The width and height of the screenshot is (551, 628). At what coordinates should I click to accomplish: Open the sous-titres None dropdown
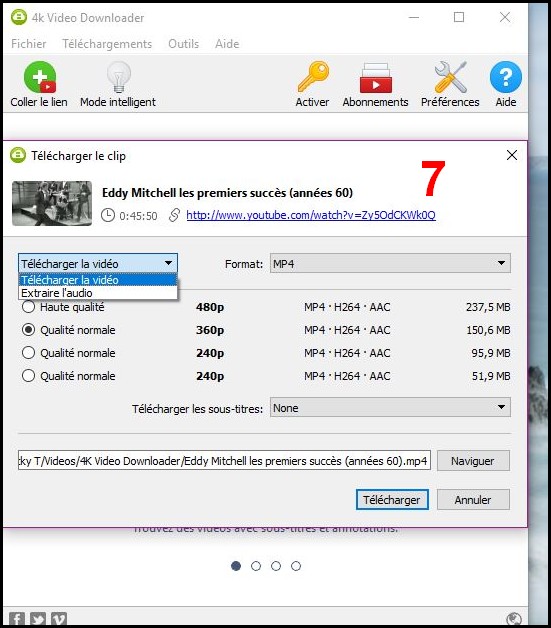(x=390, y=408)
